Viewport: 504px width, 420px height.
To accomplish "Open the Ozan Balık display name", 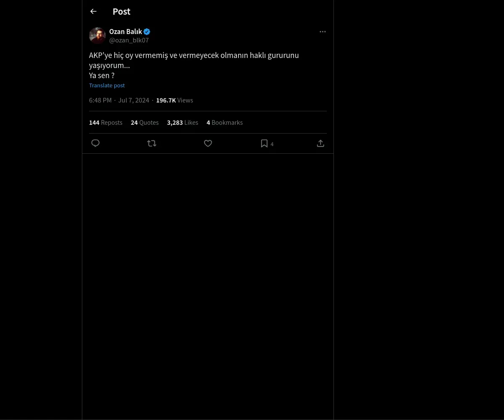I will click(126, 31).
